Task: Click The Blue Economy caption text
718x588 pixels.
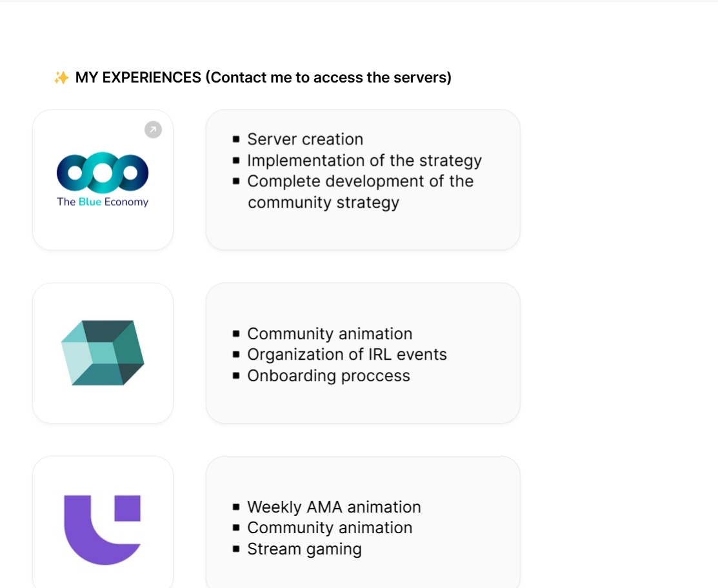Action: pyautogui.click(x=103, y=202)
